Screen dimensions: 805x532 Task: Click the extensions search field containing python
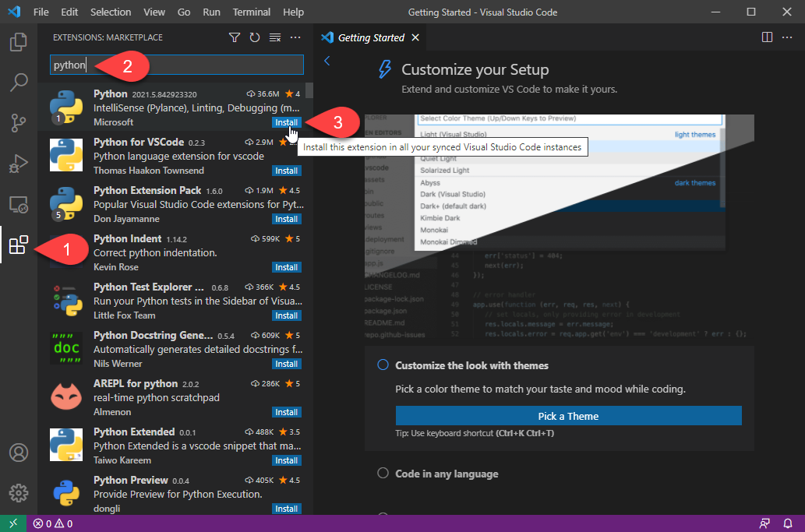coord(177,65)
